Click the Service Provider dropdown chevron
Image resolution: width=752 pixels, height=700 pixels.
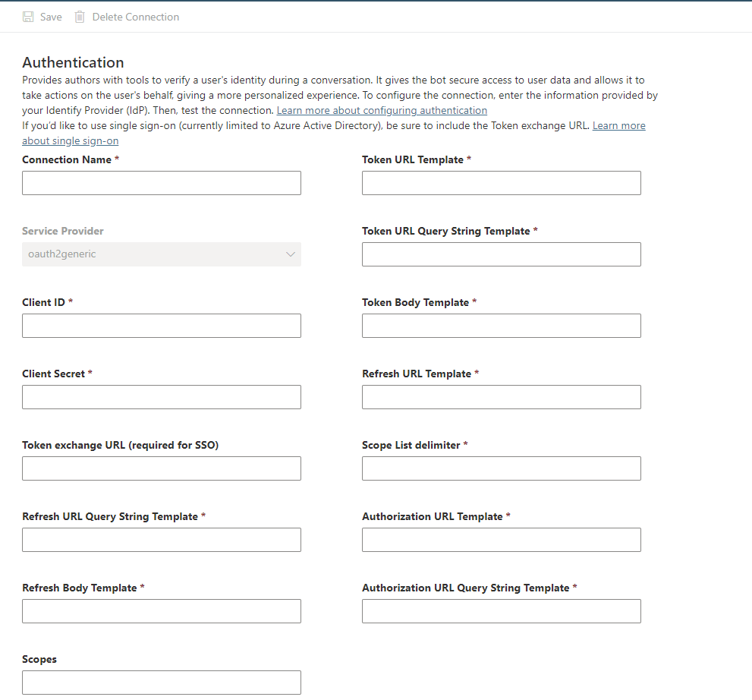(290, 254)
